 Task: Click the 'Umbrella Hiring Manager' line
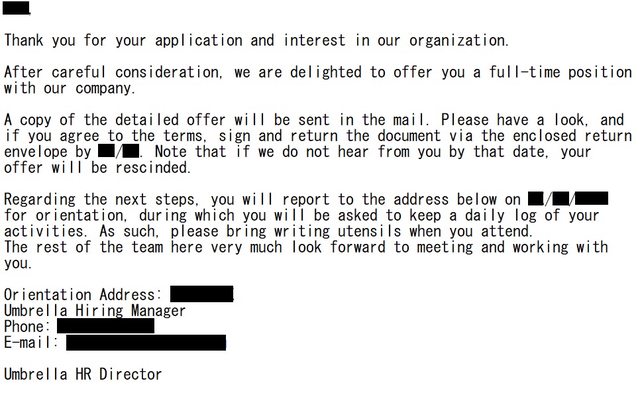point(95,311)
